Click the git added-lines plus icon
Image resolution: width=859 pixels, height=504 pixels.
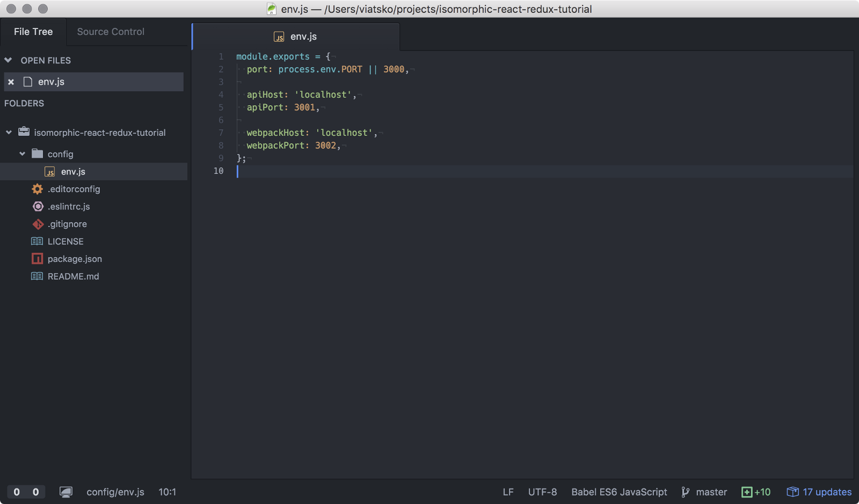point(747,492)
